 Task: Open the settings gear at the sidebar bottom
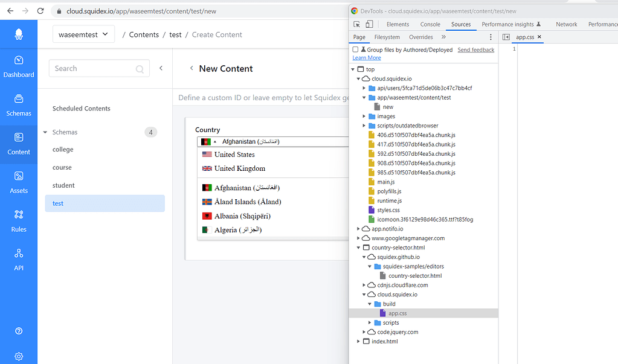click(x=19, y=356)
